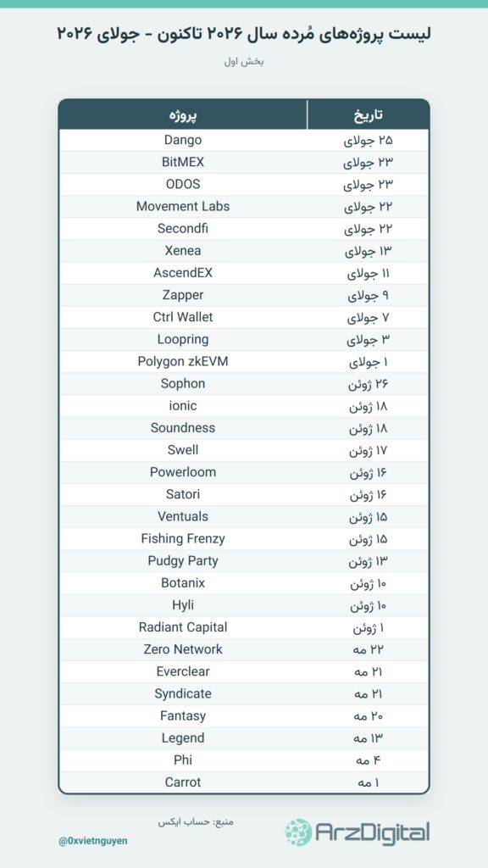Click the Movement Labs project name
Screen dimensions: 488x868
tap(183, 207)
